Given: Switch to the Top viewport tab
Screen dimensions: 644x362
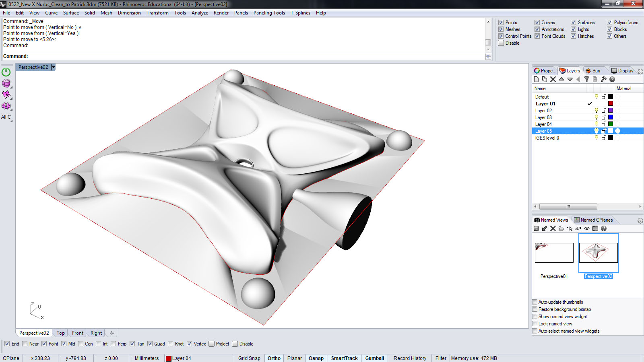Looking at the screenshot, I should click(x=60, y=333).
